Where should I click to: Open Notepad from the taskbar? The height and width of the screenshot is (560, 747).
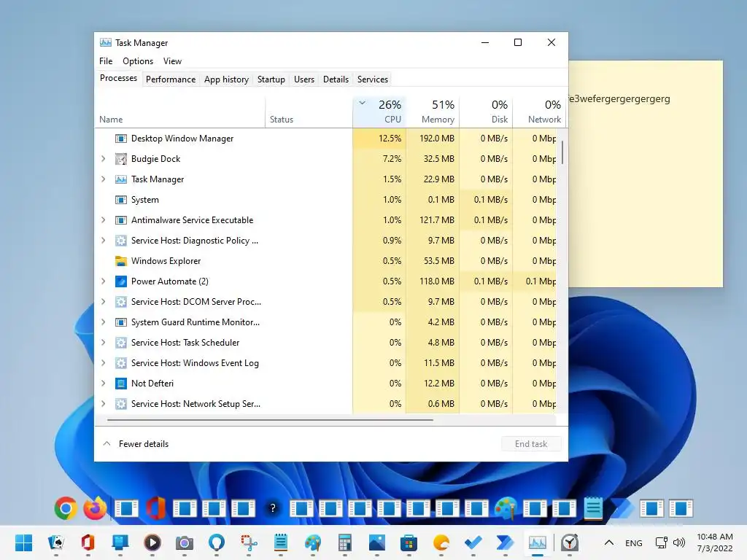click(x=281, y=542)
